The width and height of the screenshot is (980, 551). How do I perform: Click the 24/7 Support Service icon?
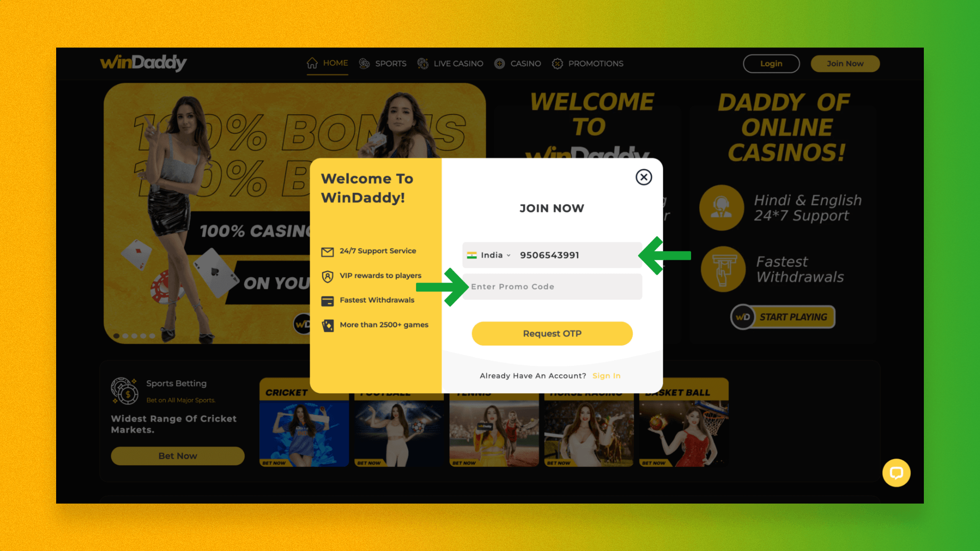(328, 251)
